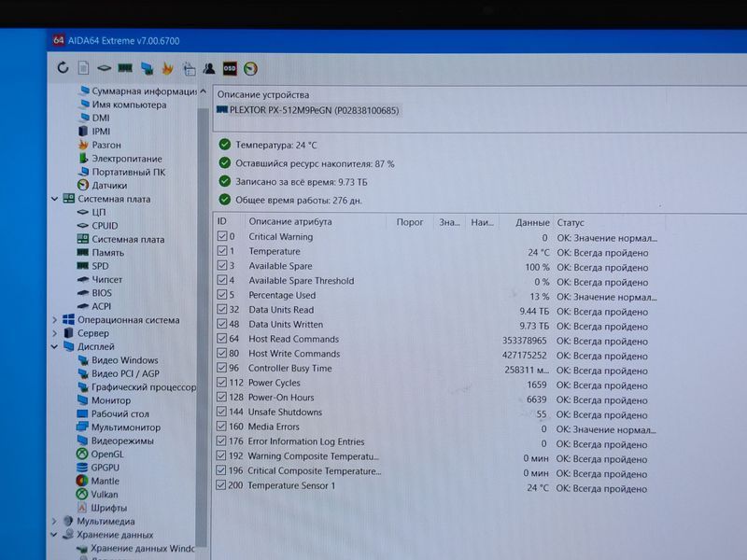
Task: Sort by Описание атрибута column header
Action: [290, 221]
